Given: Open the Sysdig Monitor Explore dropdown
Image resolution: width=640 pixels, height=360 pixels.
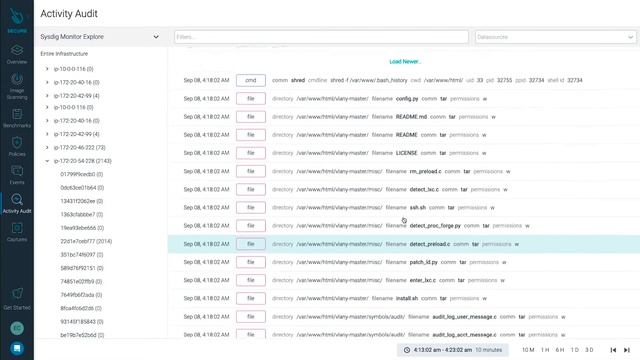Looking at the screenshot, I should point(100,37).
